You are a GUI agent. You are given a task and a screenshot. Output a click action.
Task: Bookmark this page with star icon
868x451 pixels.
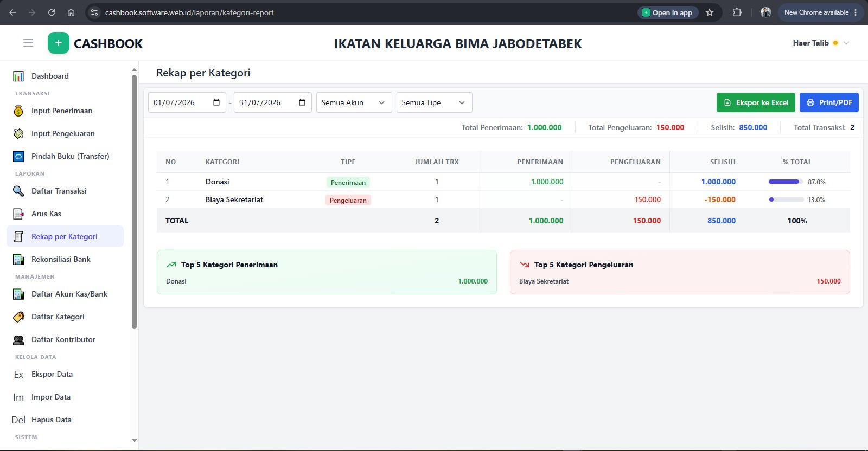pos(710,12)
